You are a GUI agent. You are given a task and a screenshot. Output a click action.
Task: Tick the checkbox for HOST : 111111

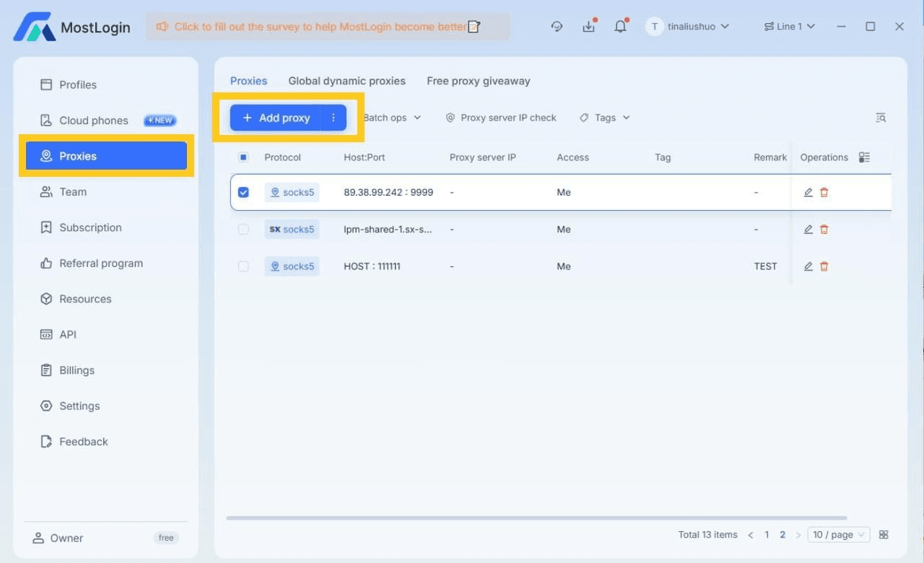click(243, 266)
